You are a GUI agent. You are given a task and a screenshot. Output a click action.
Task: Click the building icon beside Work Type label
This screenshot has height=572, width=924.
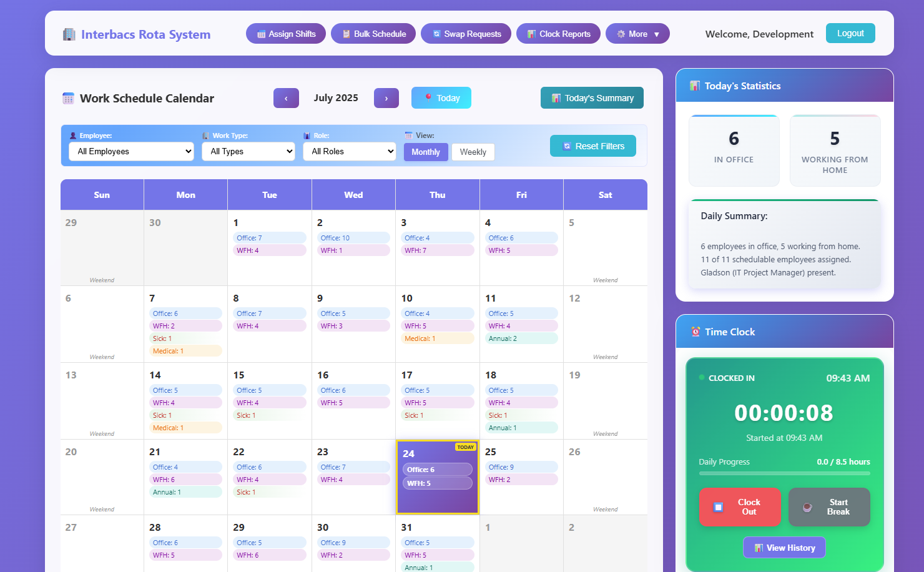click(206, 136)
